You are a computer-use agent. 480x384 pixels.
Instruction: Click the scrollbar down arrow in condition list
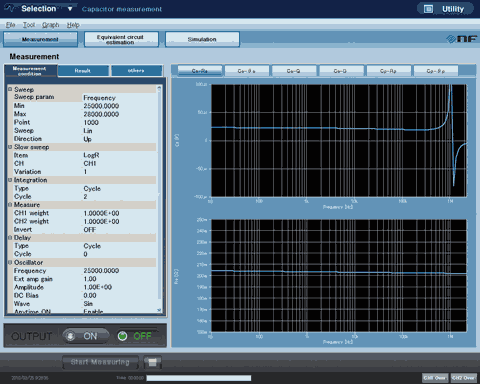(159, 310)
